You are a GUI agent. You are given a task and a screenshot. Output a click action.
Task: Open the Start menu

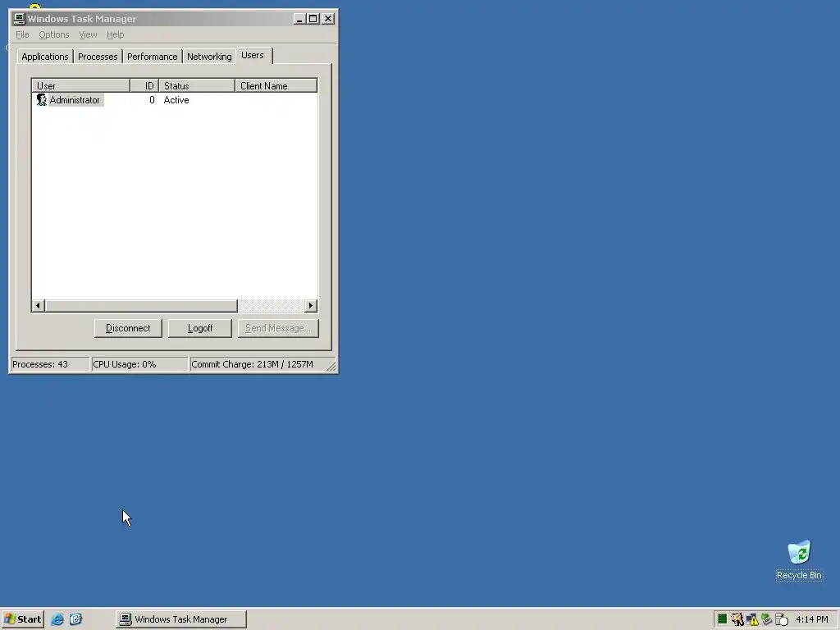[22, 619]
